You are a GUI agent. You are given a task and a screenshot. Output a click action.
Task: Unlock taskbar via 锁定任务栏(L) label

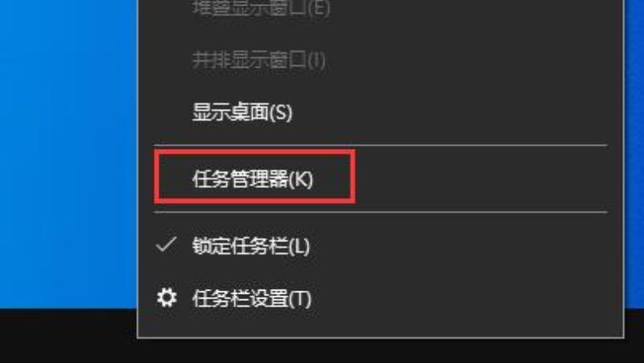click(x=251, y=246)
